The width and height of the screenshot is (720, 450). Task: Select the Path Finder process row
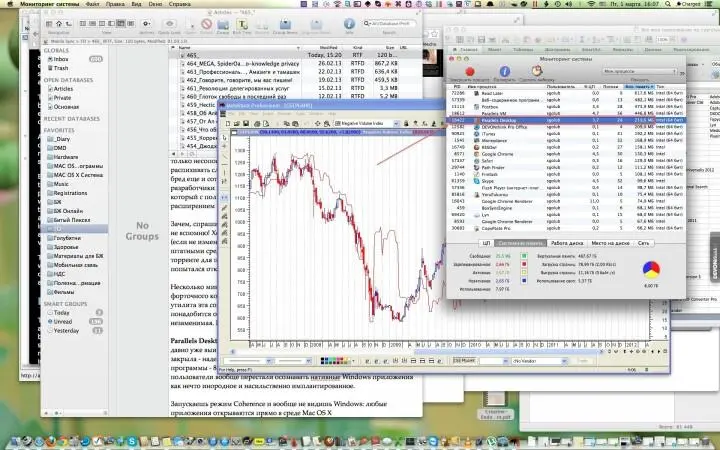565,168
